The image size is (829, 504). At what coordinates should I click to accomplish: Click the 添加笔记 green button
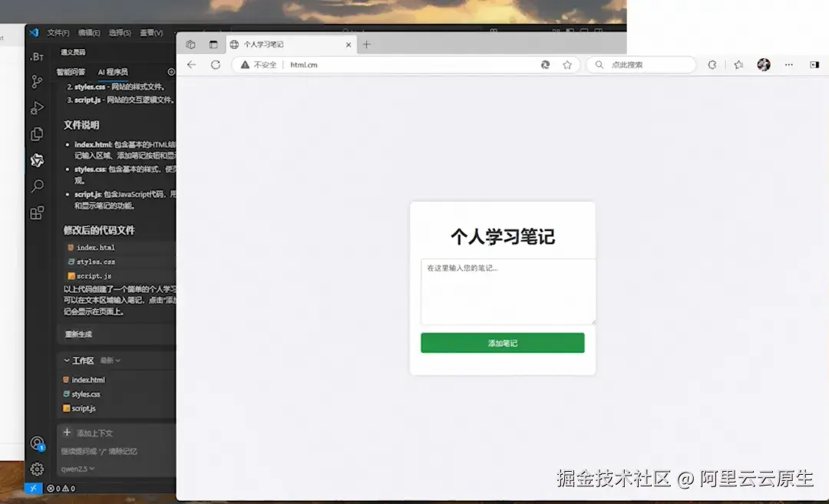pos(502,342)
